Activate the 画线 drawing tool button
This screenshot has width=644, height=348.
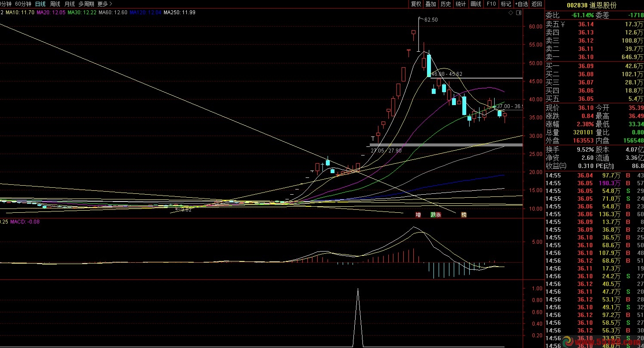pyautogui.click(x=476, y=4)
